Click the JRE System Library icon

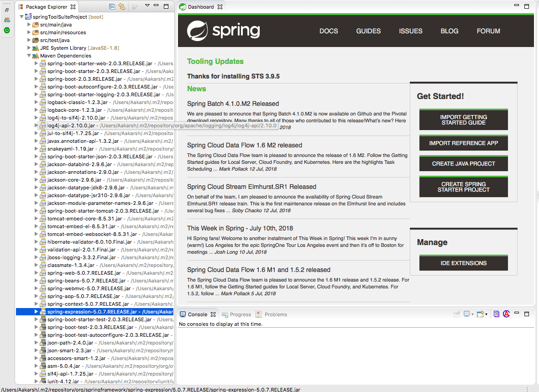pos(36,48)
